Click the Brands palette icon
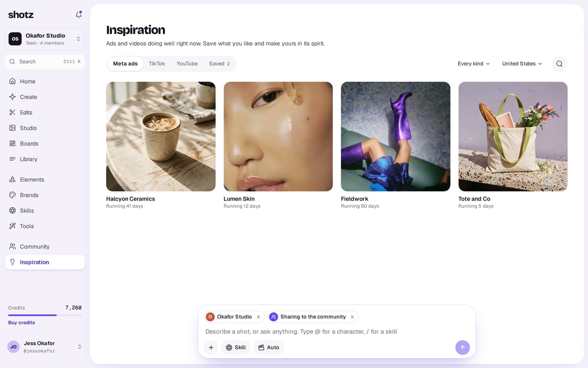The height and width of the screenshot is (368, 588). pyautogui.click(x=13, y=195)
